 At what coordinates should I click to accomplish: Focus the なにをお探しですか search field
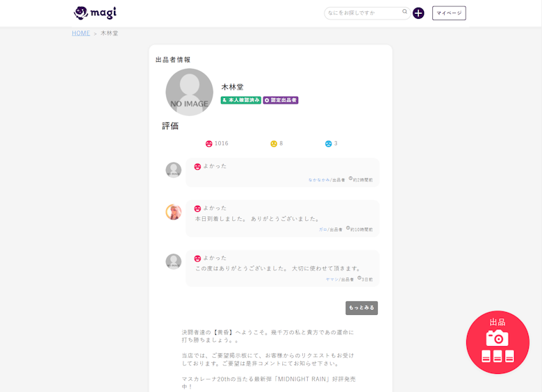361,13
